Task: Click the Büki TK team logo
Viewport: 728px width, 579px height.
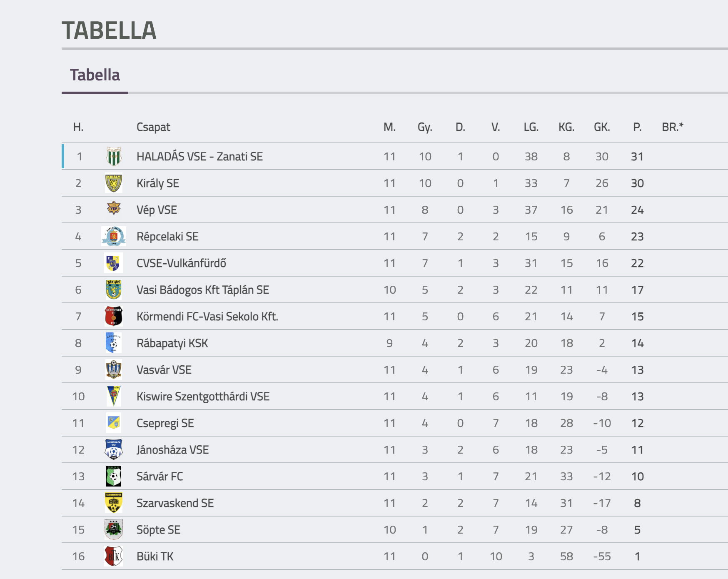Action: [x=114, y=556]
